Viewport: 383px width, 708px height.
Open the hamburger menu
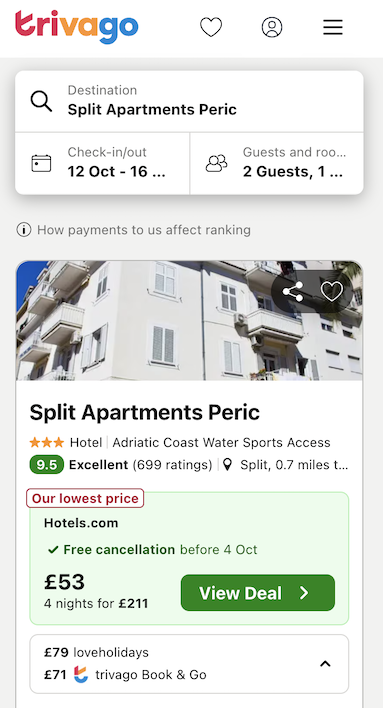coord(333,28)
